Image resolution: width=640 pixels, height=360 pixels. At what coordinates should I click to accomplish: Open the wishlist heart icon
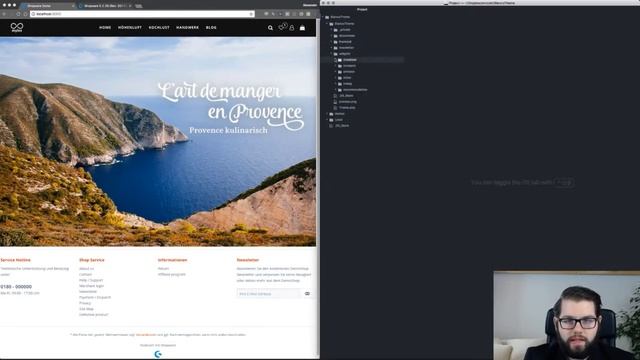[282, 27]
